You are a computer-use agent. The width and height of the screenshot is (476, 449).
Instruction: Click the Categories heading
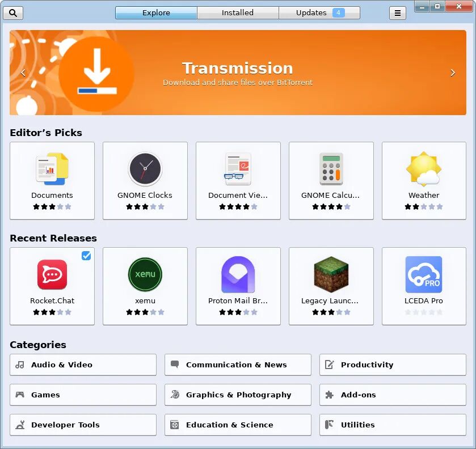[x=38, y=345]
